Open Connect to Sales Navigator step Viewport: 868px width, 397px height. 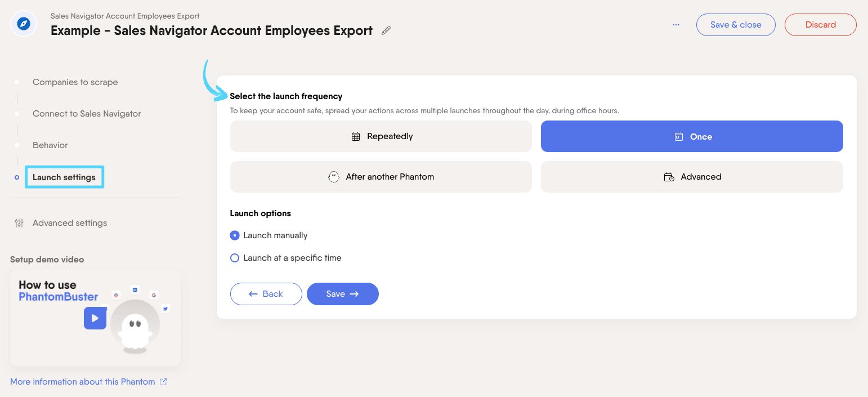pos(87,114)
